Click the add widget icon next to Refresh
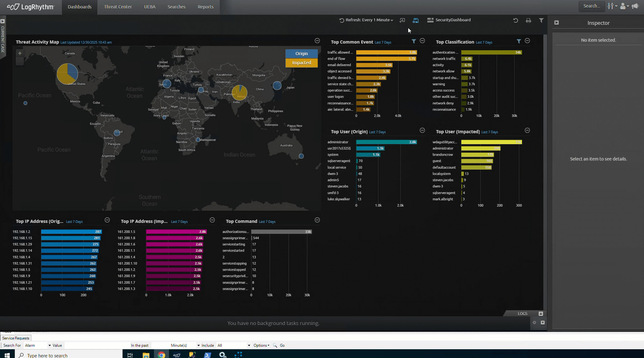Viewport: 644px width, 358px height. point(402,20)
